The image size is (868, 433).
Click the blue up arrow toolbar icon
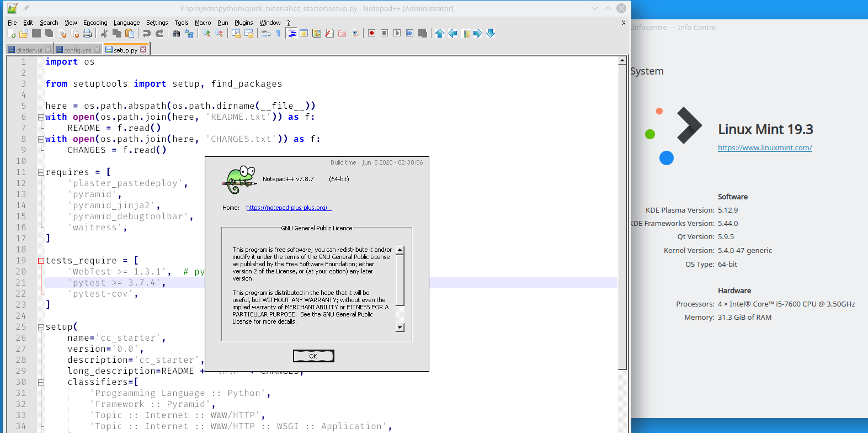coord(439,33)
